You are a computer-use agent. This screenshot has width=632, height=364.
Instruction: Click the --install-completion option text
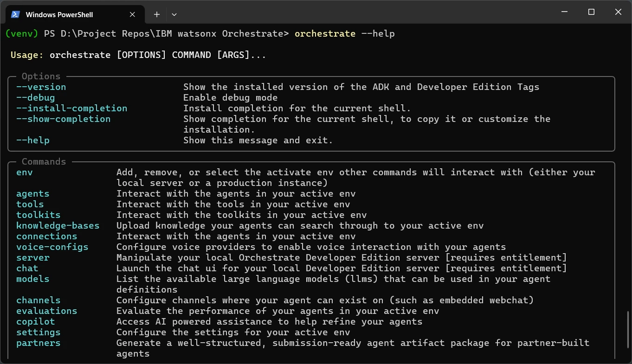[71, 108]
